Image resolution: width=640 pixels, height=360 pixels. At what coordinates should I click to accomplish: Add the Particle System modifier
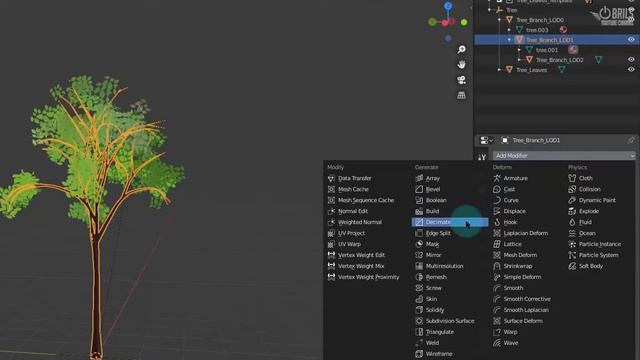pyautogui.click(x=600, y=255)
